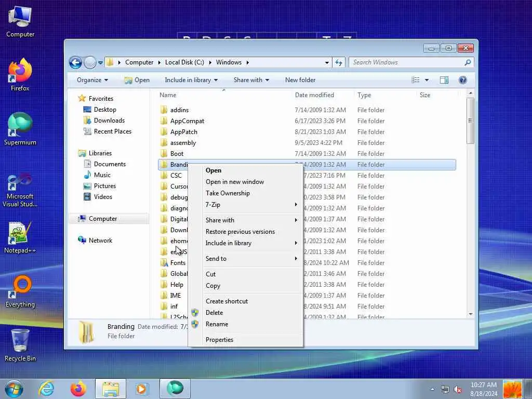Image resolution: width=532 pixels, height=399 pixels.
Task: Sort by the Name column header
Action: click(168, 95)
